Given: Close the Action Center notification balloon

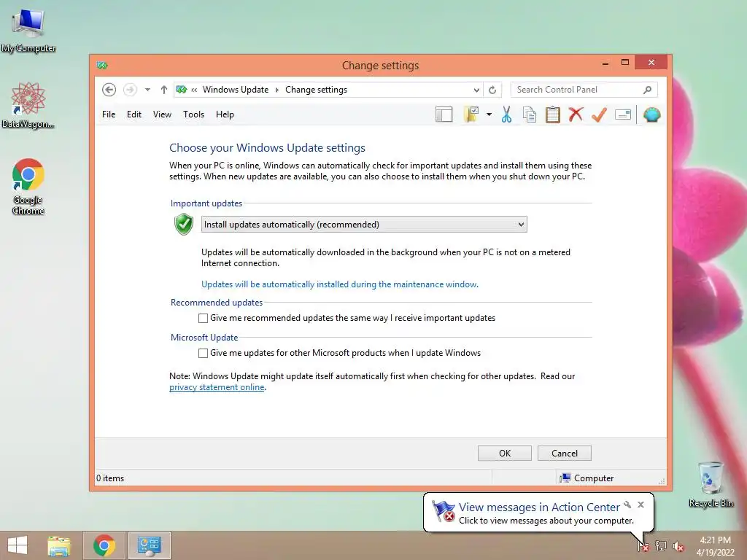Looking at the screenshot, I should click(640, 505).
